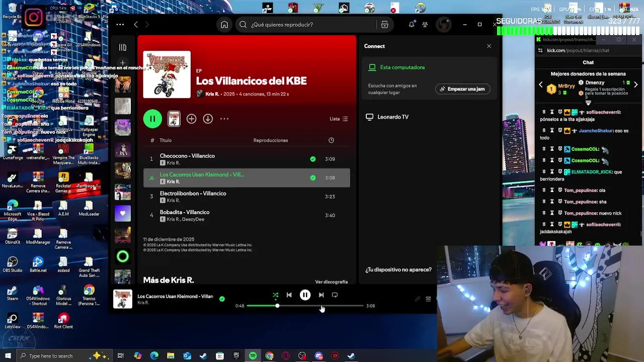The image size is (644, 362).
Task: Pause playback in bottom player bar
Action: pos(305,295)
